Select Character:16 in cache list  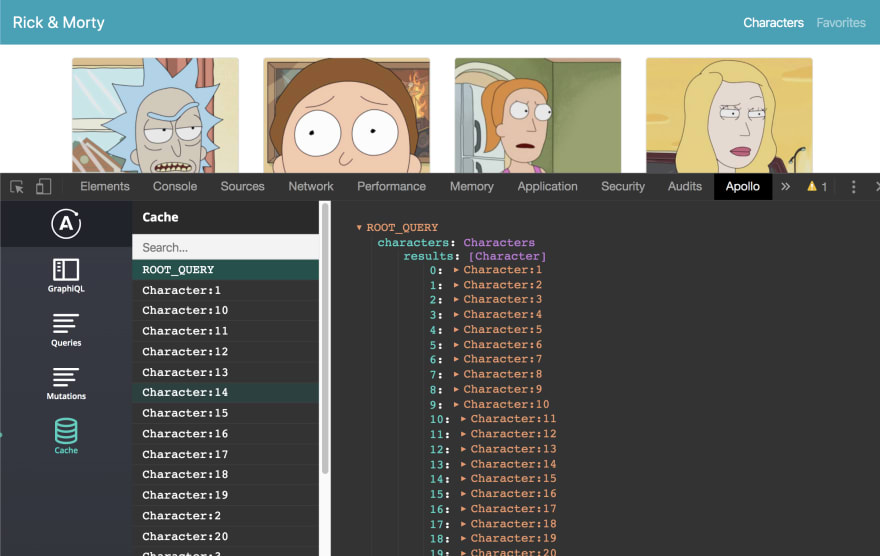tap(225, 434)
